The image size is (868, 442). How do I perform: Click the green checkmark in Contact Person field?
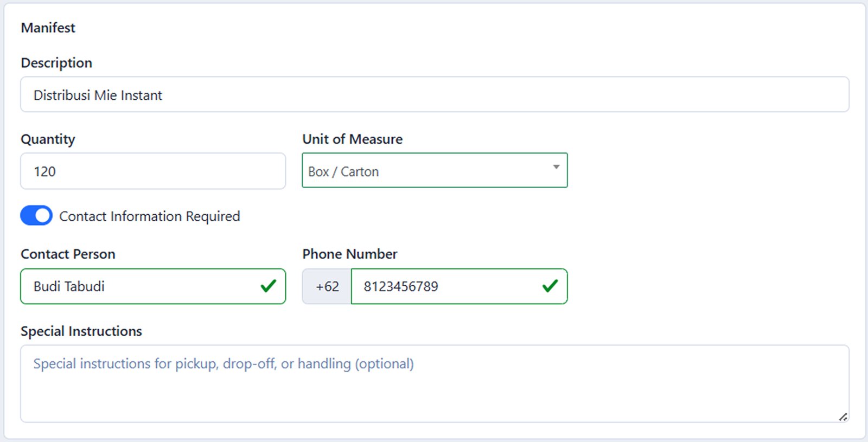269,286
